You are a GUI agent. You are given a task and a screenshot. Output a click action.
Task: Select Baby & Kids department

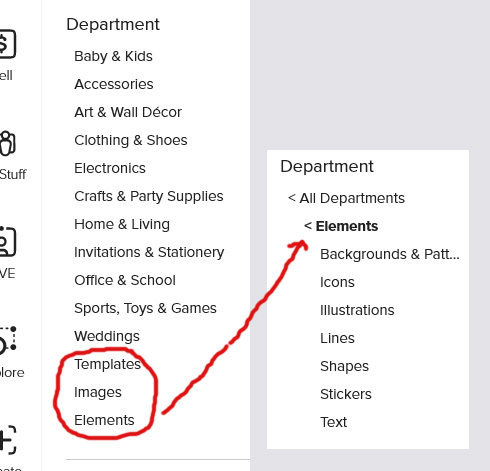(x=113, y=56)
